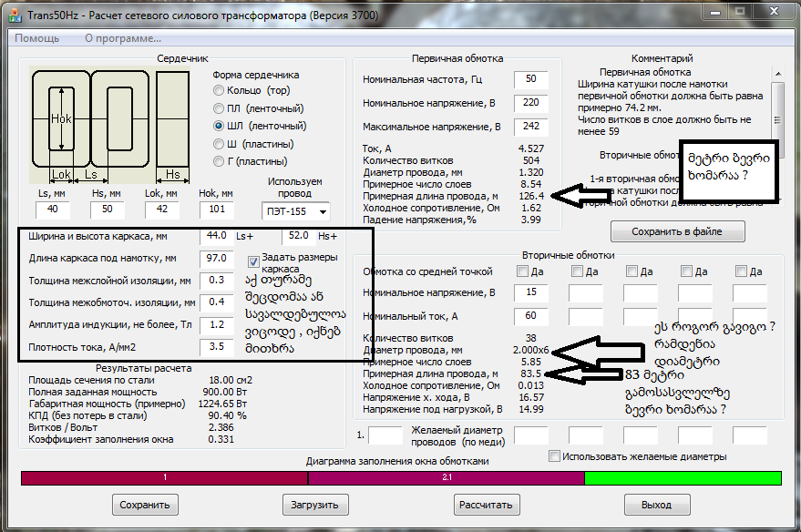Click the Hok, мм input field
The width and height of the screenshot is (801, 532).
[x=217, y=209]
